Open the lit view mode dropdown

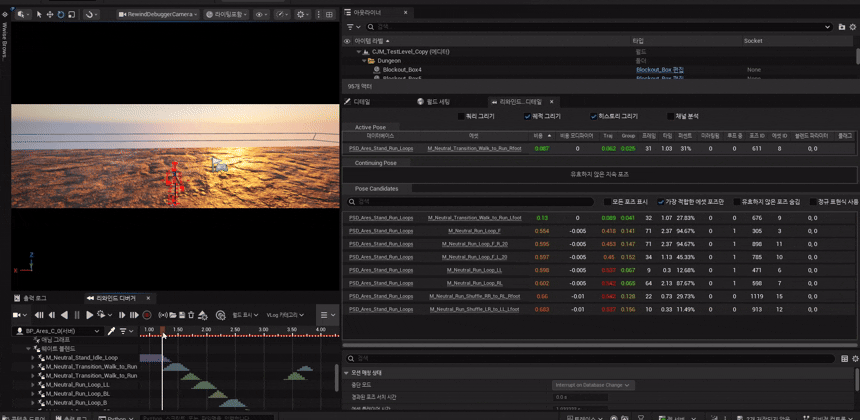pyautogui.click(x=227, y=15)
